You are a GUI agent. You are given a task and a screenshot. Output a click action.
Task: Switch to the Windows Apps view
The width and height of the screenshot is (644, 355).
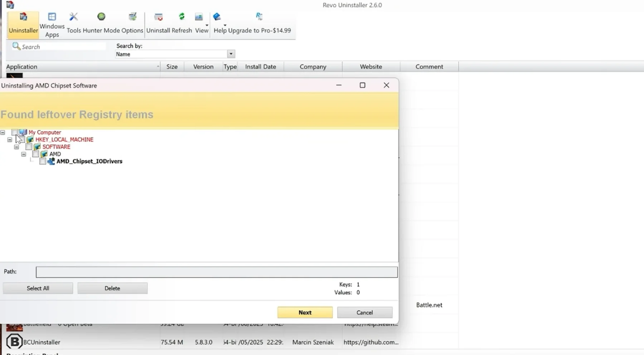[52, 25]
